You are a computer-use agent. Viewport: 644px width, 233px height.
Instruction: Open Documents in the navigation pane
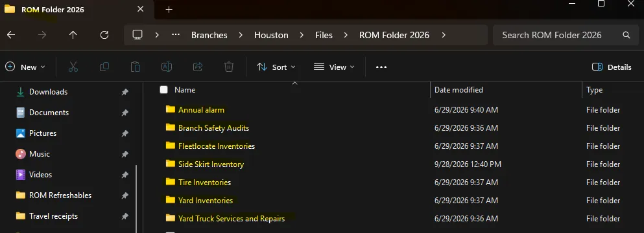49,113
